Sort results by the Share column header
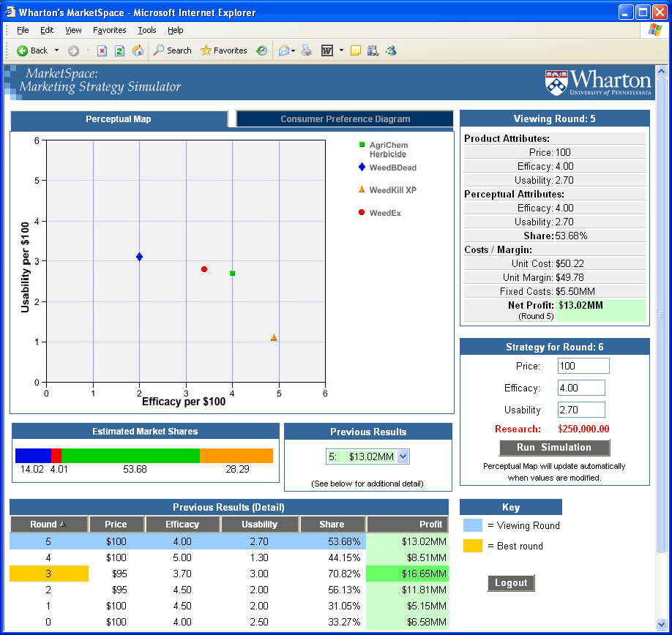Viewport: 672px width, 635px height. pyautogui.click(x=332, y=524)
